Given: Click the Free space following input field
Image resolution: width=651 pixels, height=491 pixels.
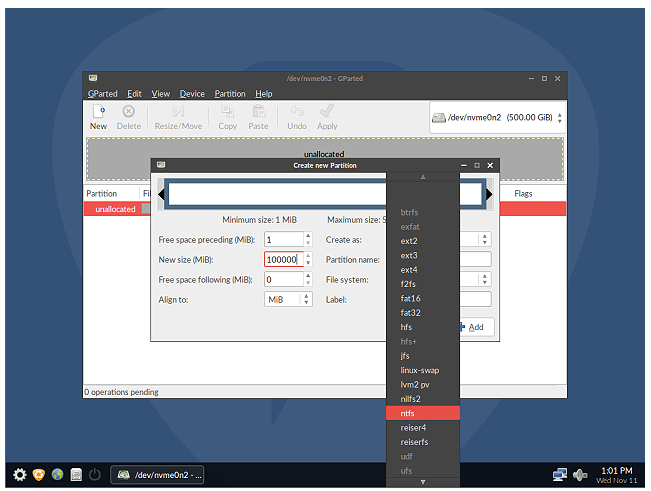Looking at the screenshot, I should coord(284,279).
